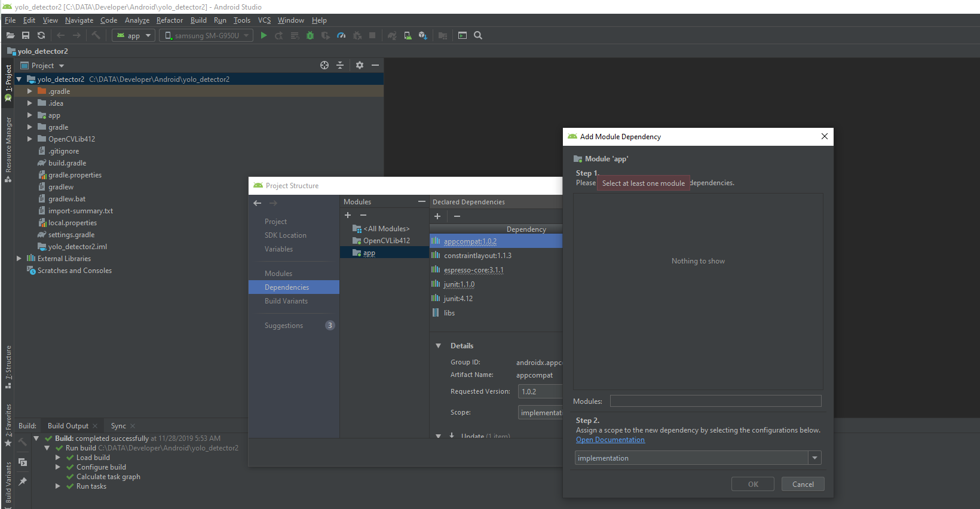This screenshot has height=509, width=980.
Task: Hide the Project panel with minus icon
Action: pyautogui.click(x=375, y=65)
